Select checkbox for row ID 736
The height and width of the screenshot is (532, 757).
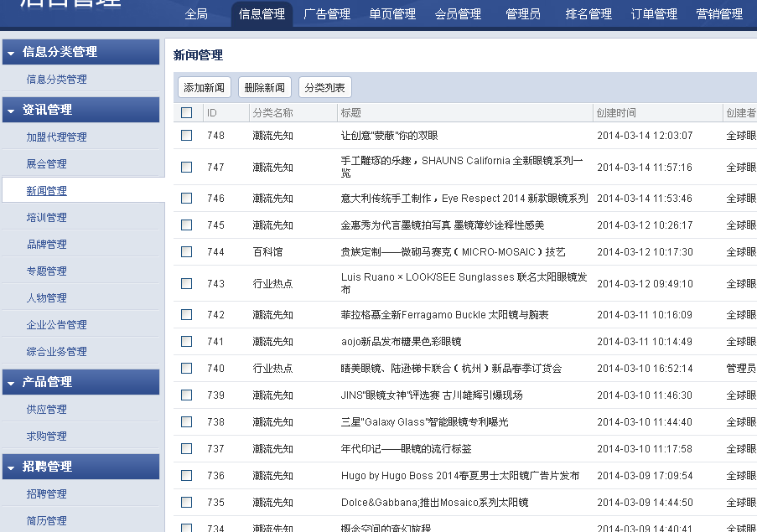[186, 476]
